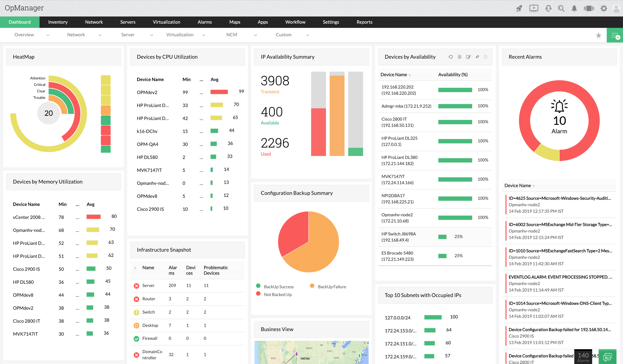Viewport: 623px width, 364px height.
Task: Expand the Overview dropdown in the sub-navigation
Action: click(47, 35)
